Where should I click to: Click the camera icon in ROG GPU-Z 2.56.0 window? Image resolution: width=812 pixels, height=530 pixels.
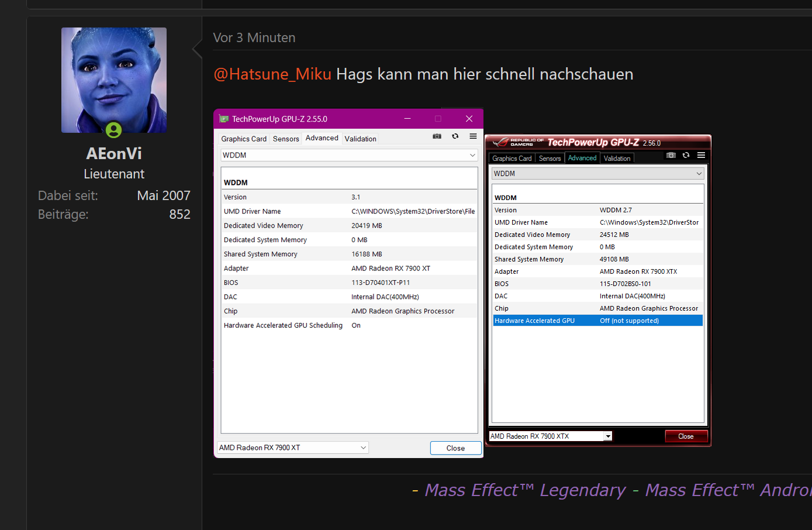[x=671, y=155]
